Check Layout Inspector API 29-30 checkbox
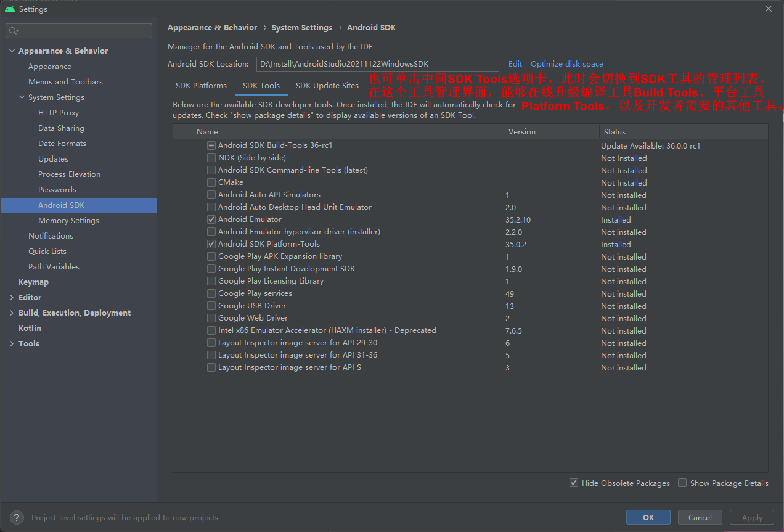The width and height of the screenshot is (784, 532). coord(211,343)
